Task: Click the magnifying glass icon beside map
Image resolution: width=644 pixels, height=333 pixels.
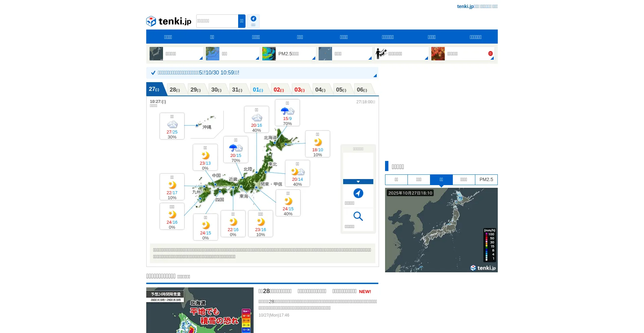Action: [358, 216]
